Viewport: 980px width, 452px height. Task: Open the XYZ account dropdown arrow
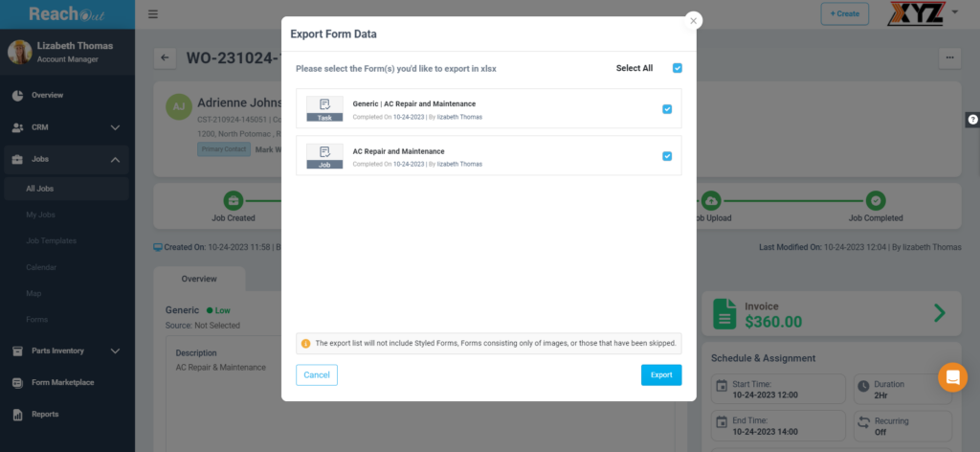955,12
